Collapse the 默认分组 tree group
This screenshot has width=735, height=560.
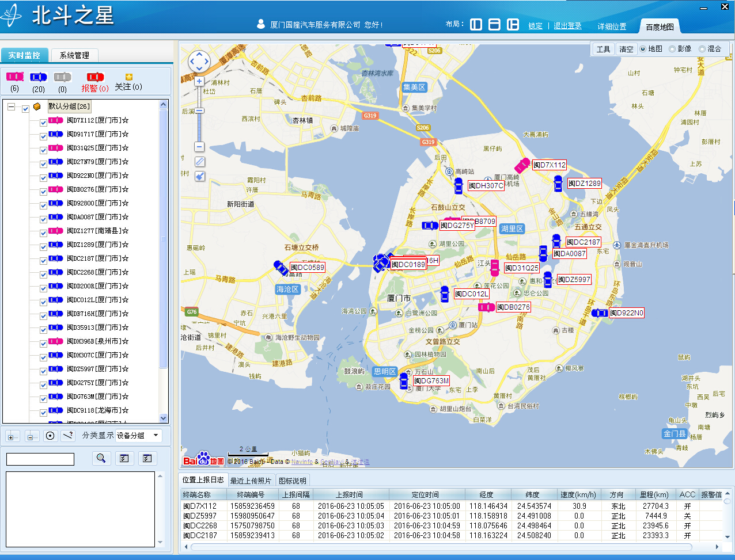[x=11, y=107]
